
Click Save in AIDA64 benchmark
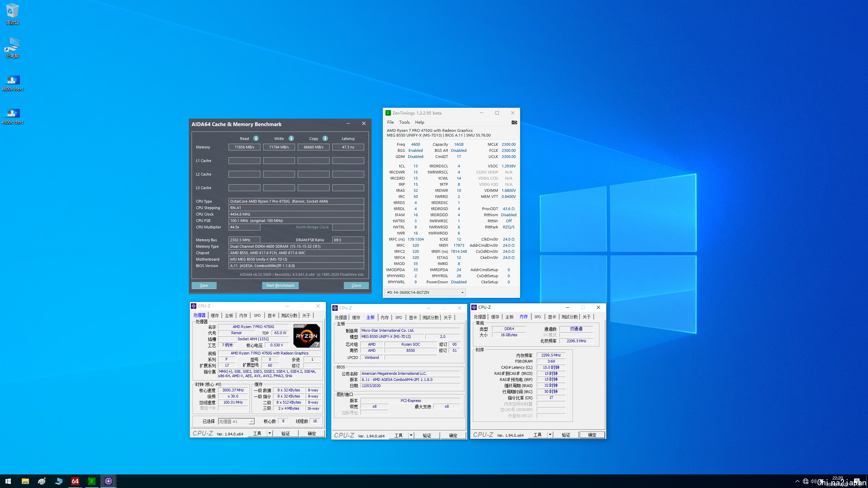[x=204, y=285]
